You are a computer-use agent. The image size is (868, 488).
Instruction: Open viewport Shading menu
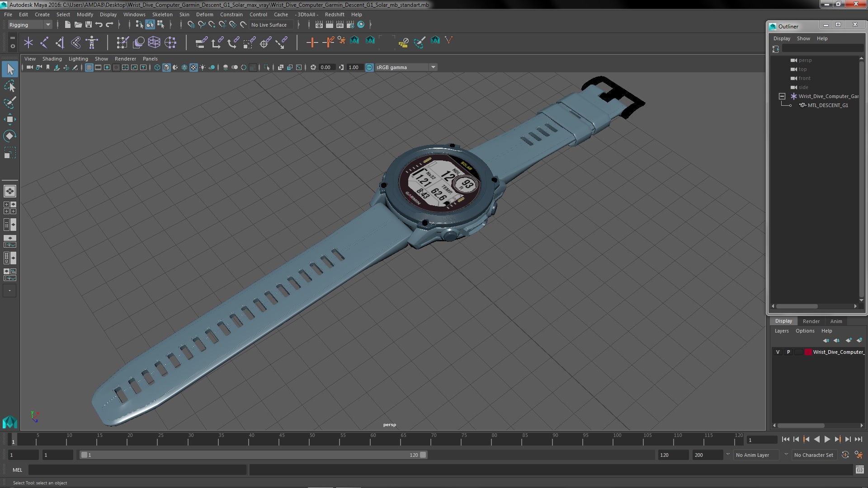click(52, 59)
